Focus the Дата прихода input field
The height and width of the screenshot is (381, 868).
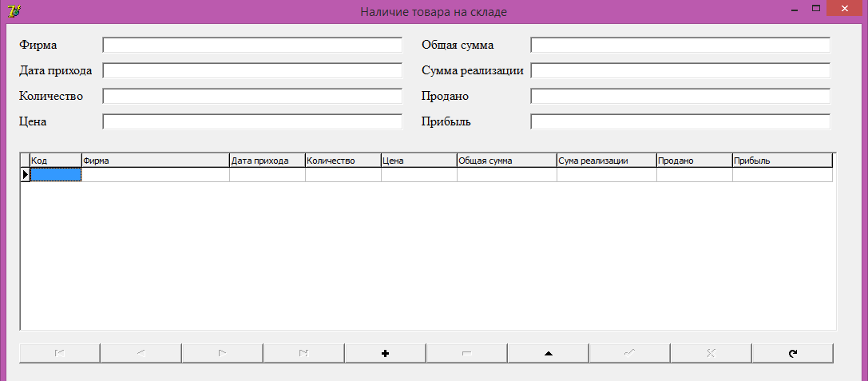point(252,70)
